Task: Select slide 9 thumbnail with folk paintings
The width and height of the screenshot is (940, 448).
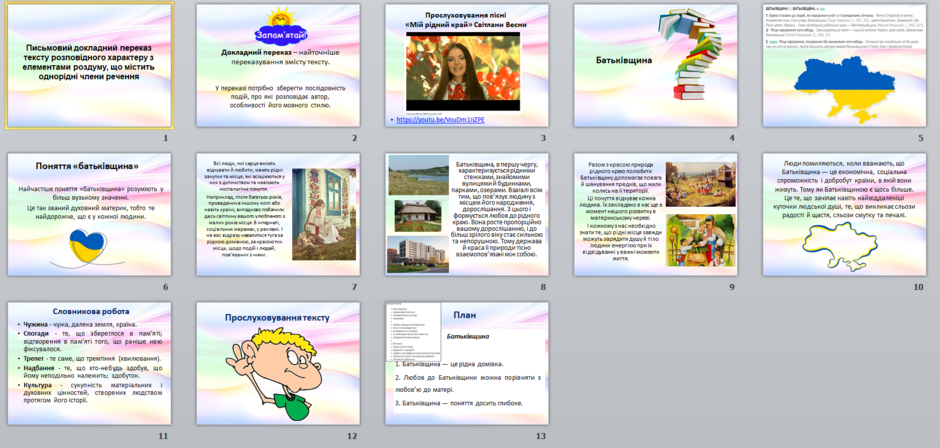Action: tap(656, 214)
